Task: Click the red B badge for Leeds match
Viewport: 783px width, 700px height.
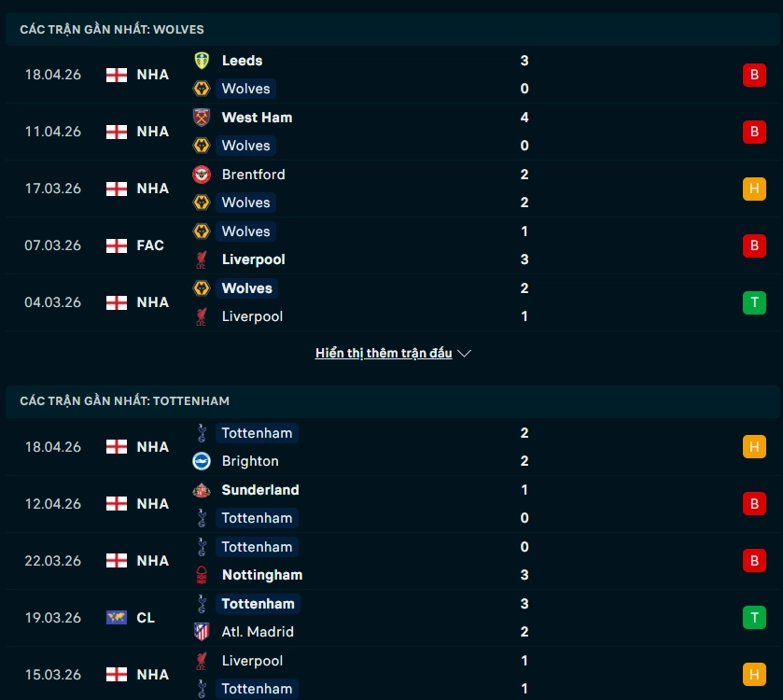Action: [754, 75]
